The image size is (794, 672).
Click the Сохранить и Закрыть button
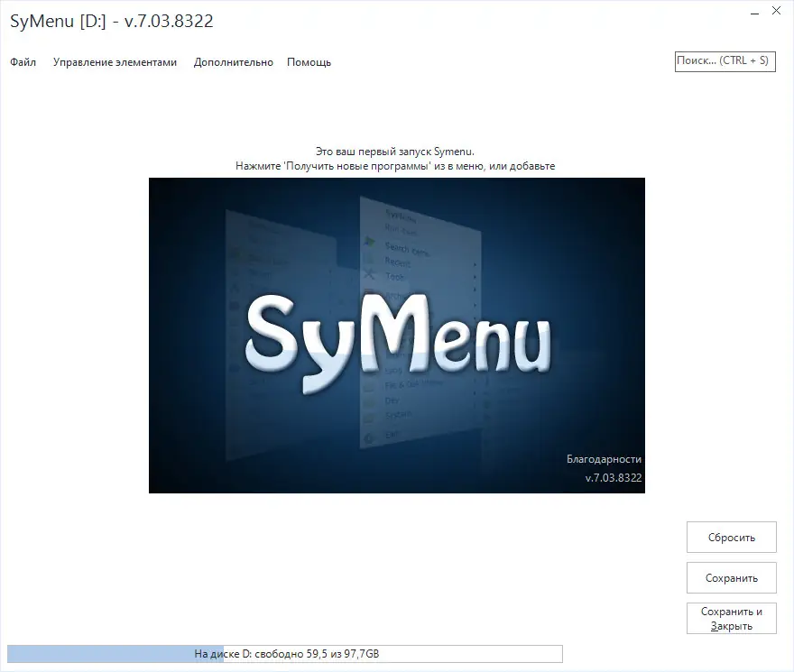click(x=731, y=618)
